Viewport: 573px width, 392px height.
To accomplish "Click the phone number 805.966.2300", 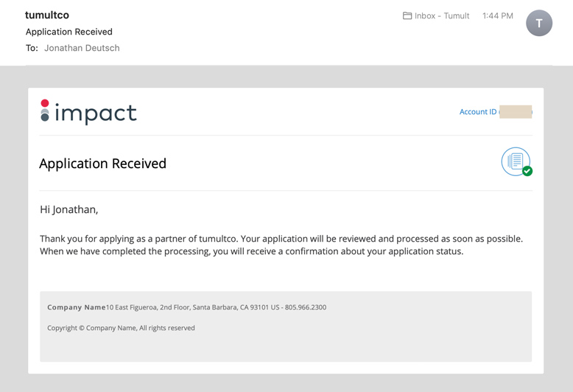I will tap(306, 307).
